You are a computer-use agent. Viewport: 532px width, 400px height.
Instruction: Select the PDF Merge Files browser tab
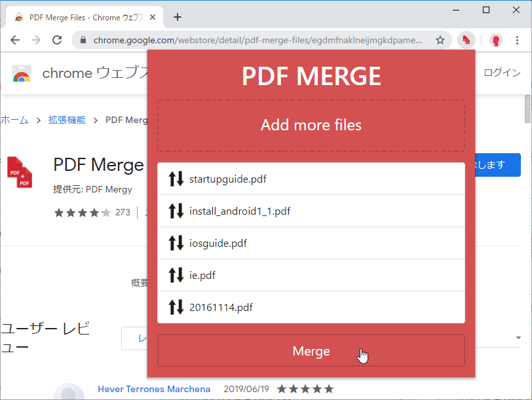[x=85, y=17]
